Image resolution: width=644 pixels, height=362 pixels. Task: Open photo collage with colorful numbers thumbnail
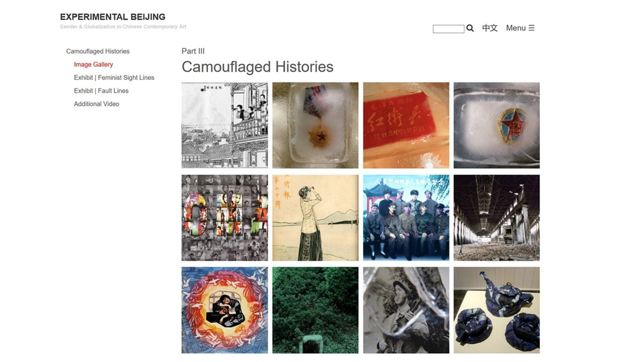[224, 218]
